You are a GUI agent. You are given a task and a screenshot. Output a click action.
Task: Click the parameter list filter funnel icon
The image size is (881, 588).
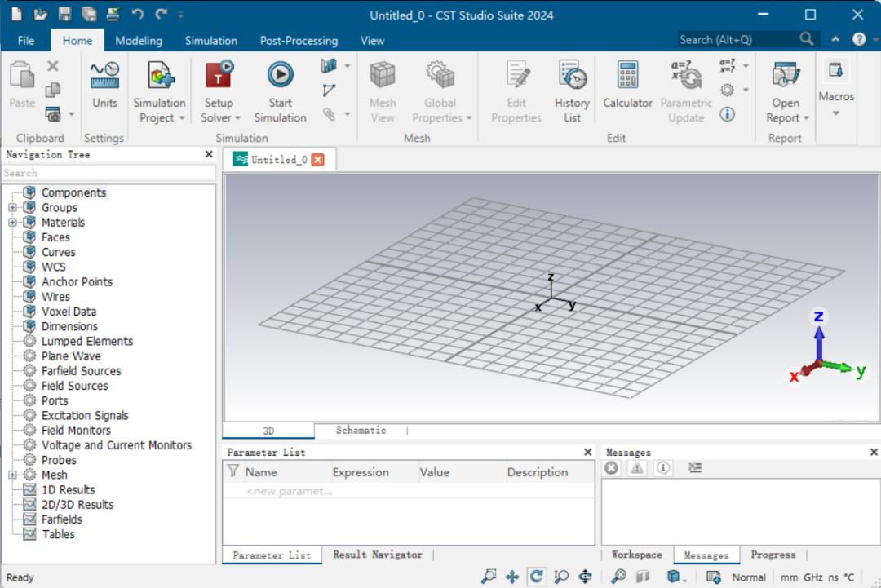point(233,471)
